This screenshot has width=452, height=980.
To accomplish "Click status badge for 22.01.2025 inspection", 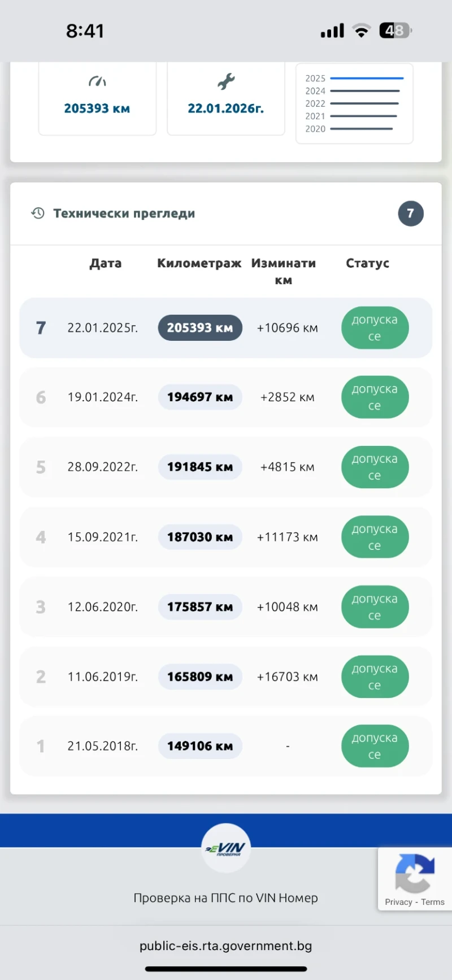I will tap(375, 328).
